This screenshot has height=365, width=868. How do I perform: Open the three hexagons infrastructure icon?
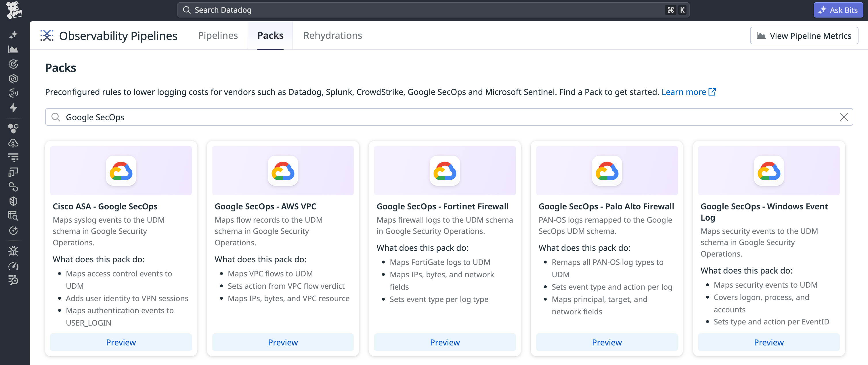pos(14,128)
